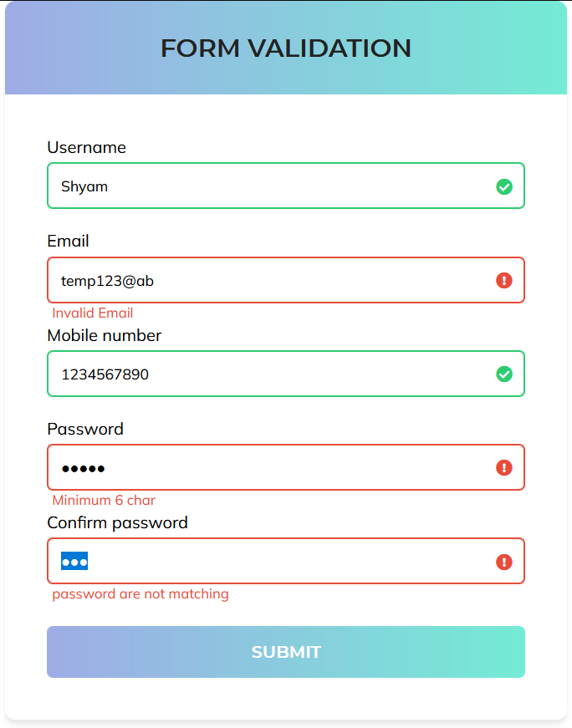Click the 'Minimum 6 char' warning text
The width and height of the screenshot is (572, 728).
click(x=103, y=500)
